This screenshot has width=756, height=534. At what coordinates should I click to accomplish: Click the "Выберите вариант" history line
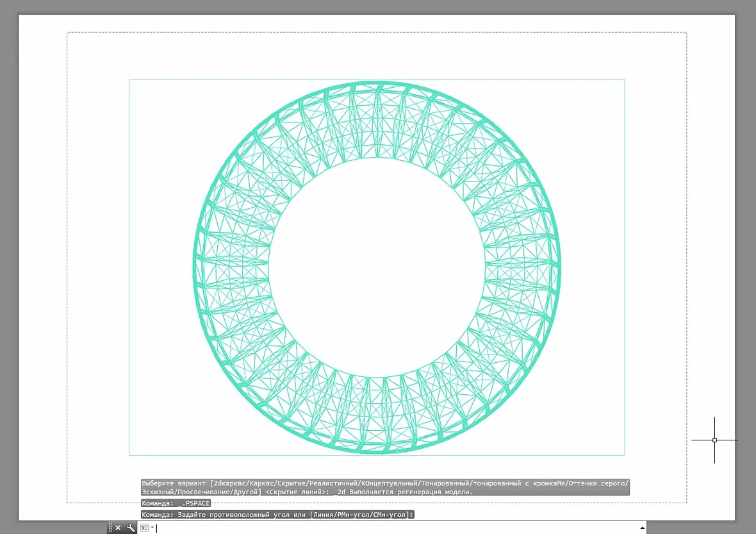point(385,487)
